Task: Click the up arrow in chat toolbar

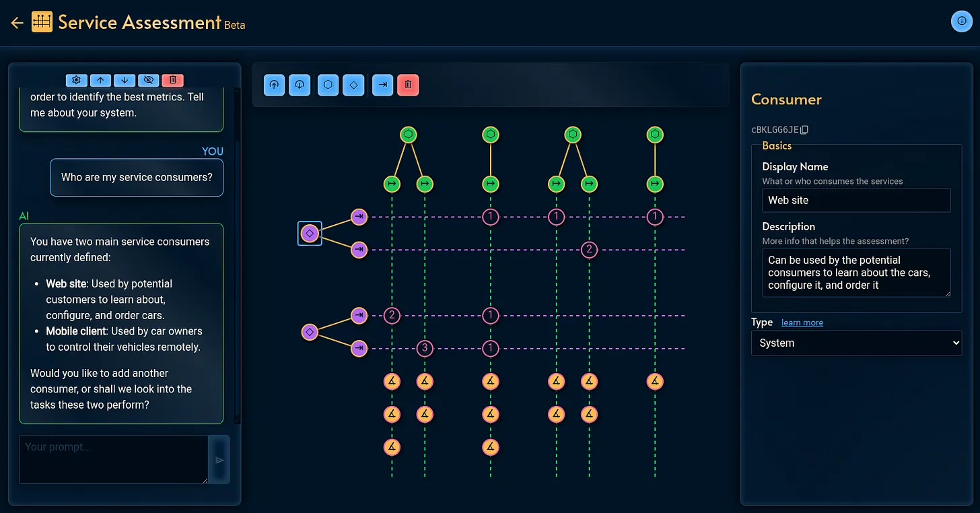Action: click(100, 80)
